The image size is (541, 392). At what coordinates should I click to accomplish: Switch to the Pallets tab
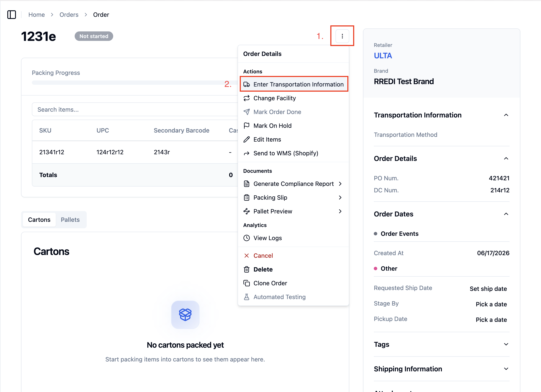[x=70, y=220]
